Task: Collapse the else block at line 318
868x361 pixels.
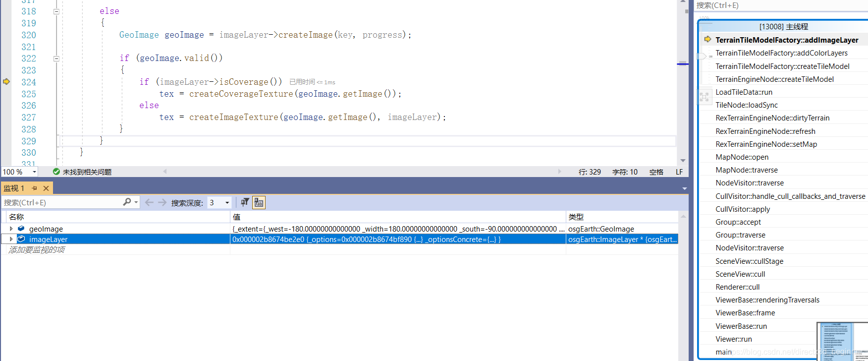Action: click(x=56, y=11)
